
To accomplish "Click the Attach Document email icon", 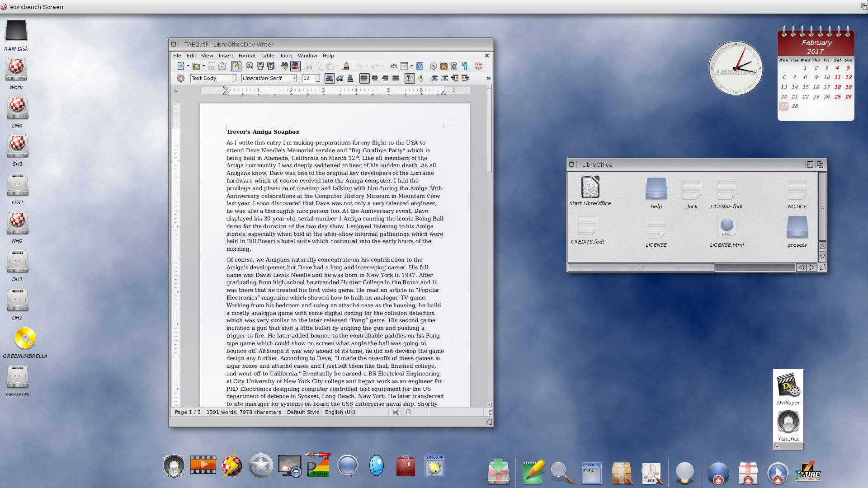I will click(222, 66).
